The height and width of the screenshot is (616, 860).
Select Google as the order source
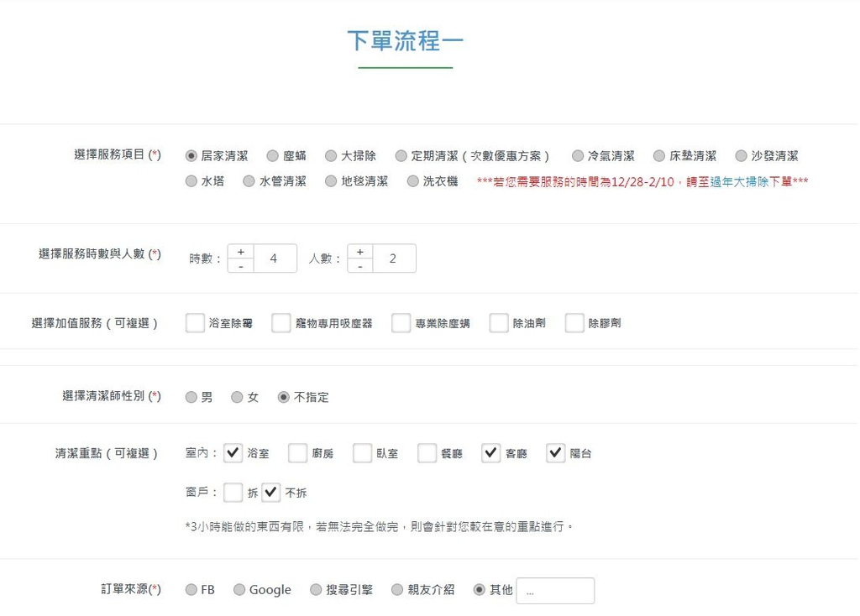click(x=238, y=589)
